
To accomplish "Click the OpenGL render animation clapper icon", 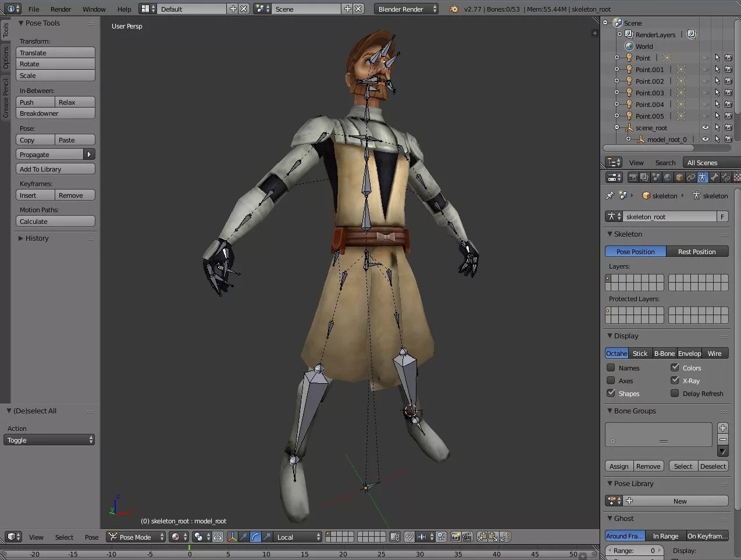I will tap(467, 537).
